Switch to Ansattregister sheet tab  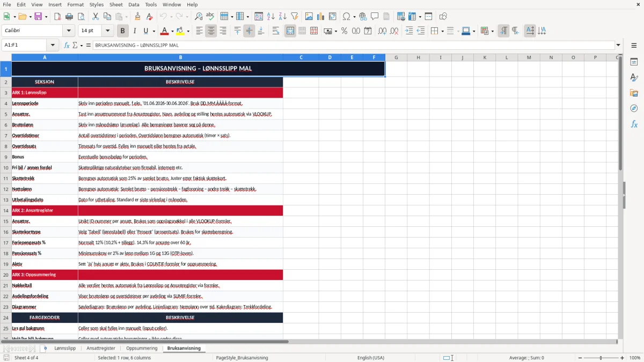click(x=101, y=348)
